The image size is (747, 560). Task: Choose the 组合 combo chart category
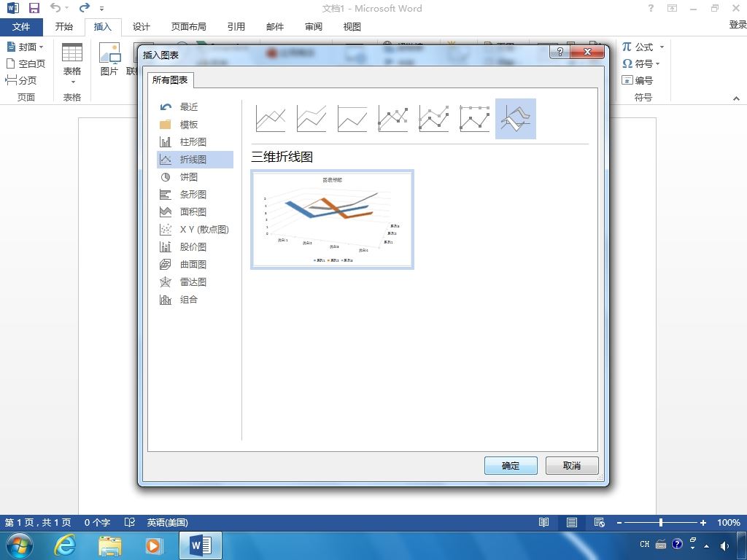pyautogui.click(x=195, y=300)
